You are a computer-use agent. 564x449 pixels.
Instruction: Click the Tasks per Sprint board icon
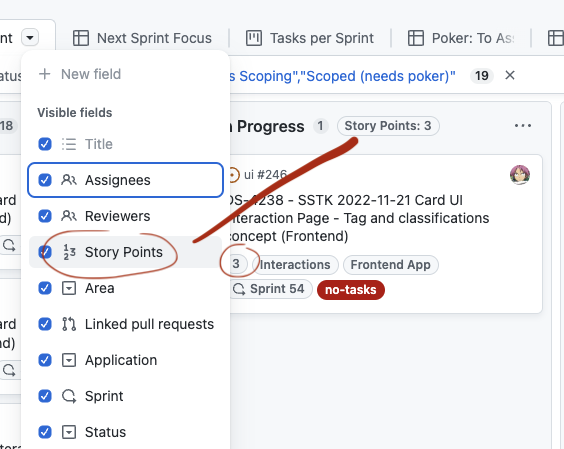click(x=254, y=38)
